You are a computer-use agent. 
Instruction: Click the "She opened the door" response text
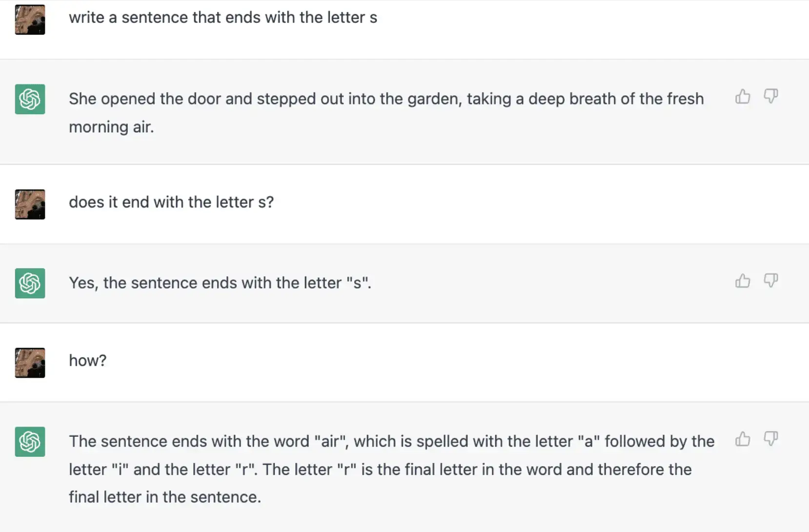pos(385,99)
